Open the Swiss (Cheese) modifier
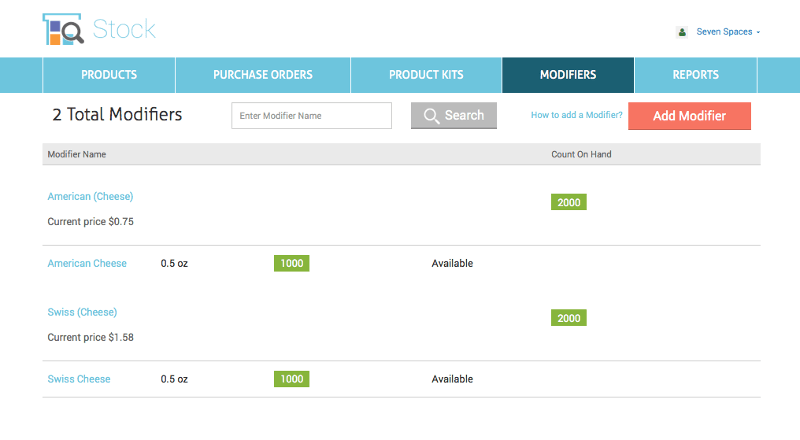The height and width of the screenshot is (440, 800). coord(82,312)
